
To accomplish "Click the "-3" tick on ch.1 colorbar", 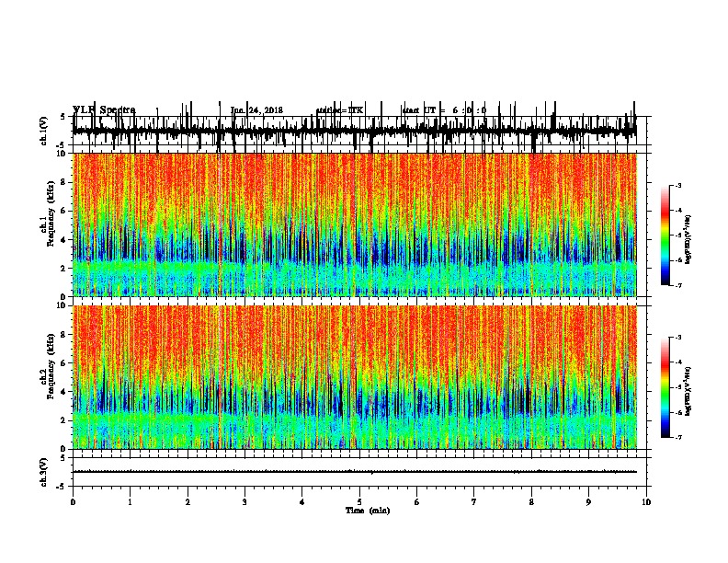I will [x=677, y=185].
